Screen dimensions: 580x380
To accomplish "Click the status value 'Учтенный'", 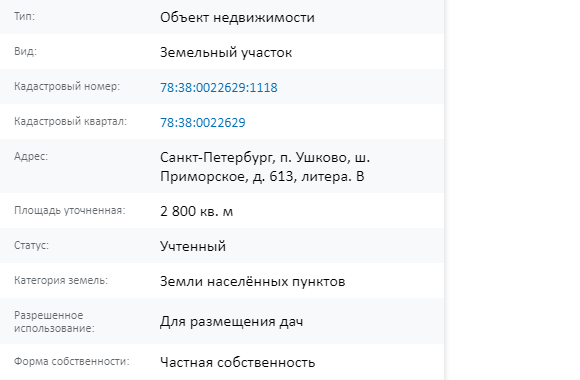I will pos(193,246).
